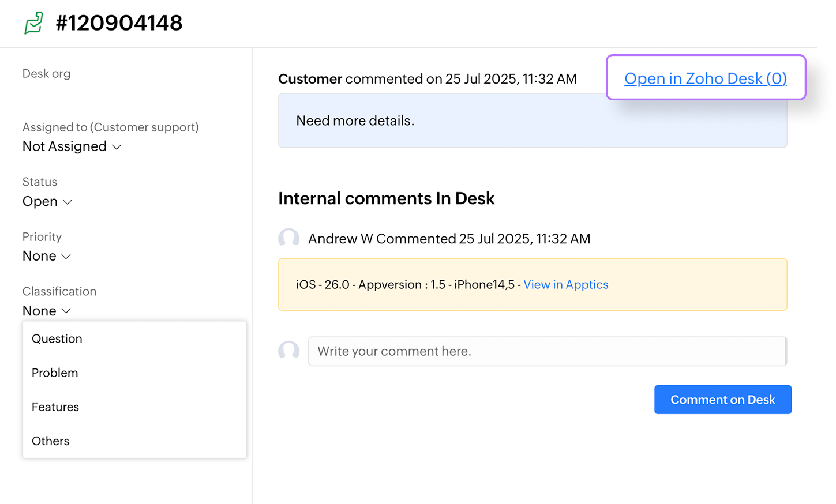The width and height of the screenshot is (836, 504).
Task: Click the Customer commented timestamp header
Action: coord(428,79)
